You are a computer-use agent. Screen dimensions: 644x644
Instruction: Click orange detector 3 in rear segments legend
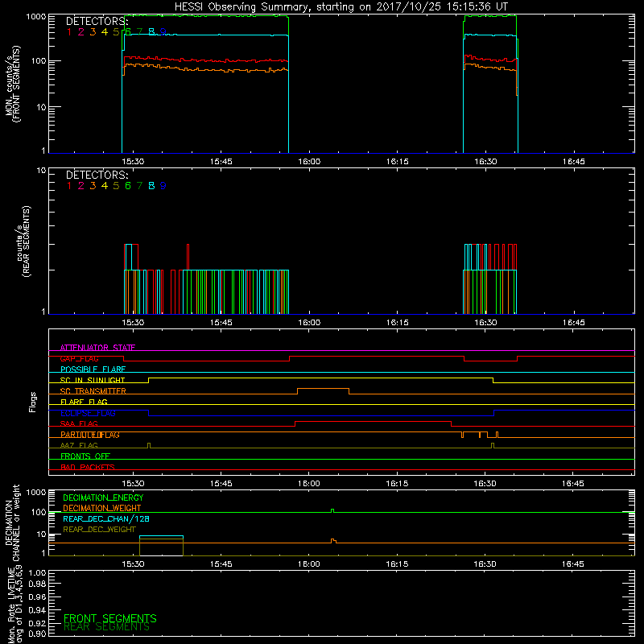coord(93,186)
